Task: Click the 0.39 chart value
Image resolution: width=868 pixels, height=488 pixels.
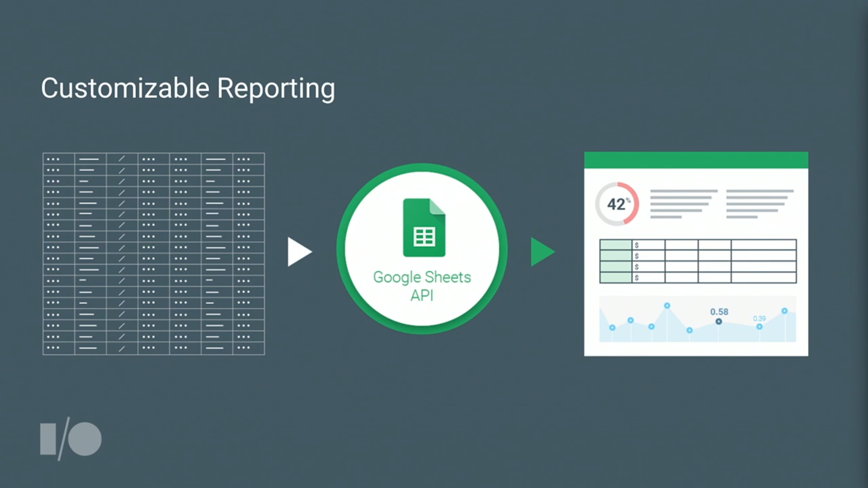Action: pos(759,318)
